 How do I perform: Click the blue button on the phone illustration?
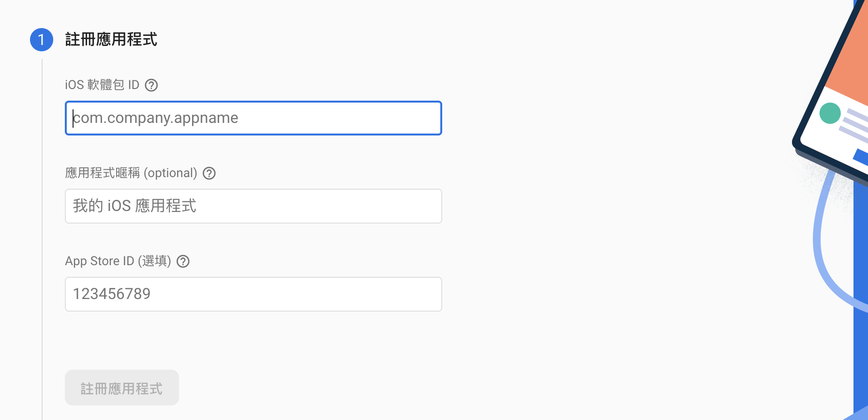pos(861,157)
